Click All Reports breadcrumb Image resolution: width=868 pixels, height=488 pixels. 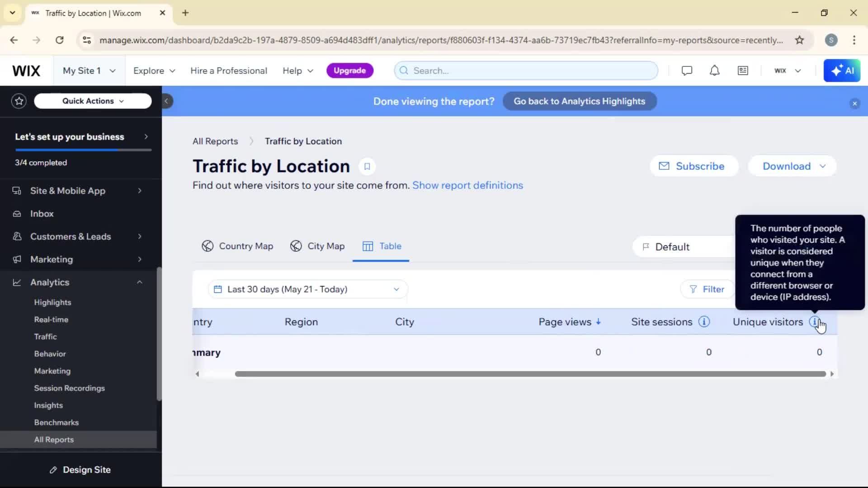tap(215, 141)
